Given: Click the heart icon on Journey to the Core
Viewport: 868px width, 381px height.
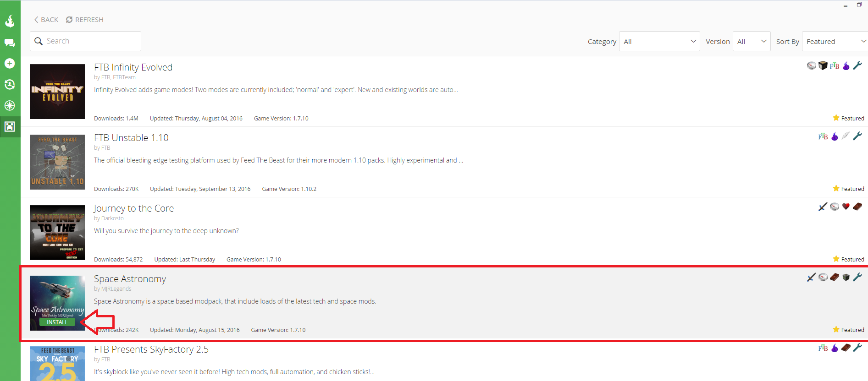Looking at the screenshot, I should click(846, 207).
